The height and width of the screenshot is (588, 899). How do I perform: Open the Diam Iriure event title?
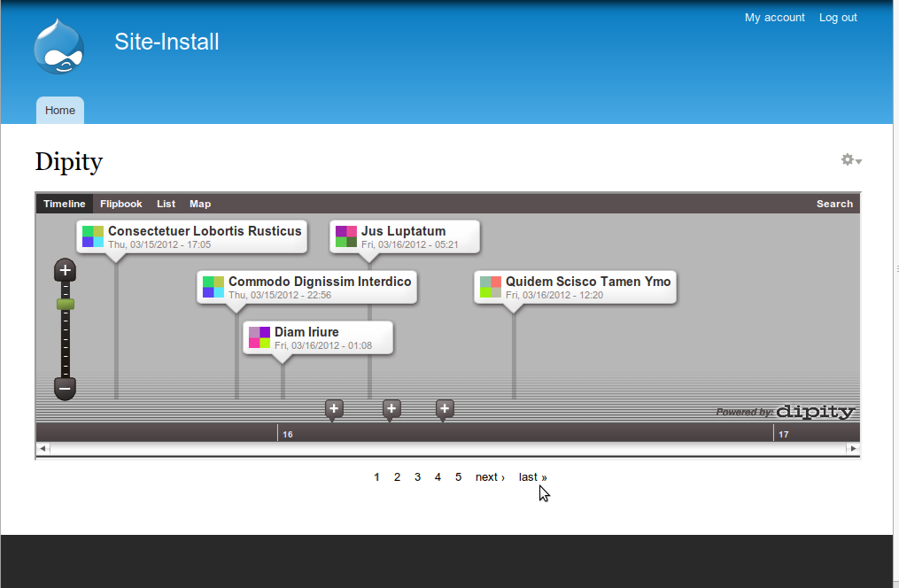(x=306, y=332)
